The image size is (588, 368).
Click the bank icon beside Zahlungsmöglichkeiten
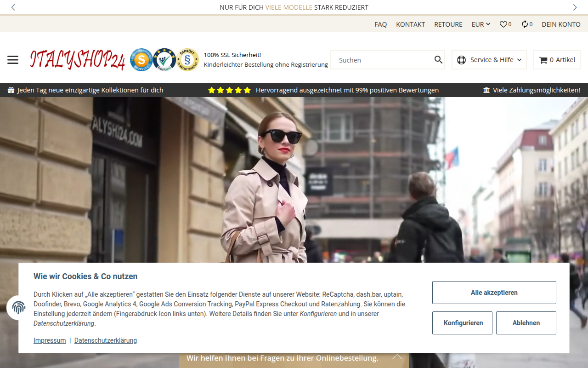[x=486, y=90]
